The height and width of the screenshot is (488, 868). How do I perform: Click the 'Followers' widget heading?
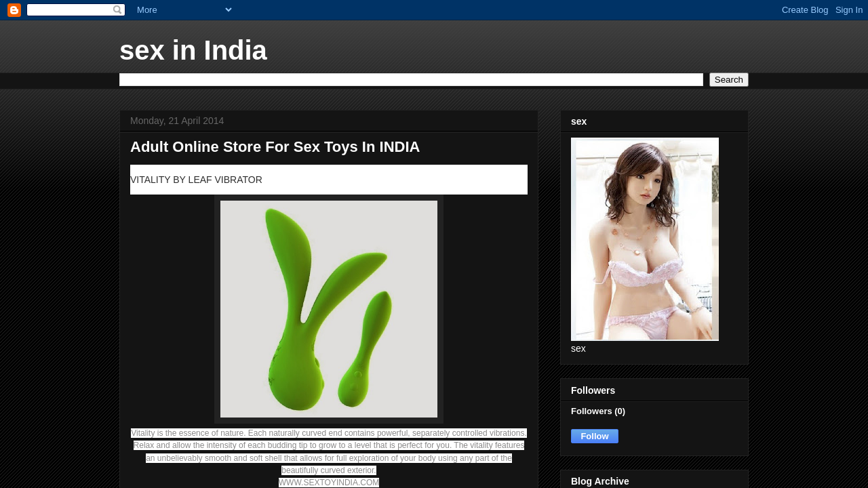coord(593,390)
